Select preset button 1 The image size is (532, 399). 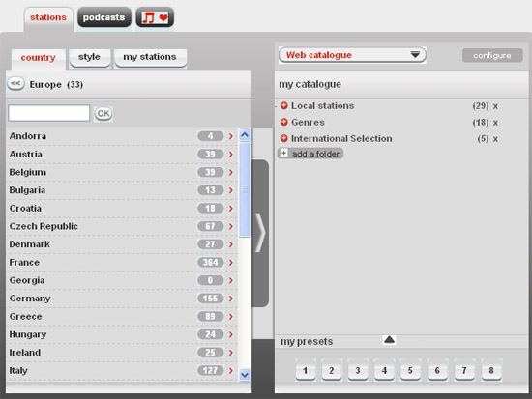pos(306,370)
